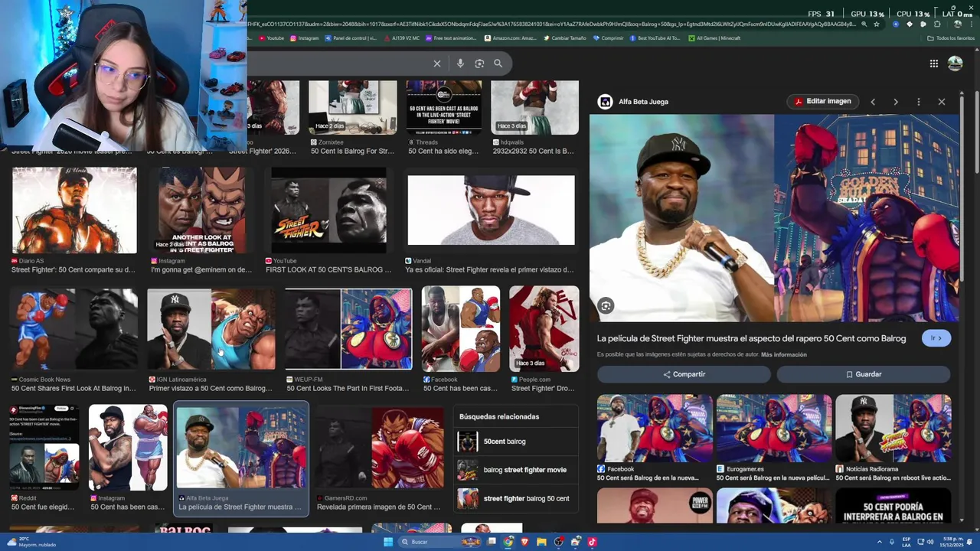The height and width of the screenshot is (551, 980).
Task: Open the Google account profile avatar
Action: tap(955, 64)
